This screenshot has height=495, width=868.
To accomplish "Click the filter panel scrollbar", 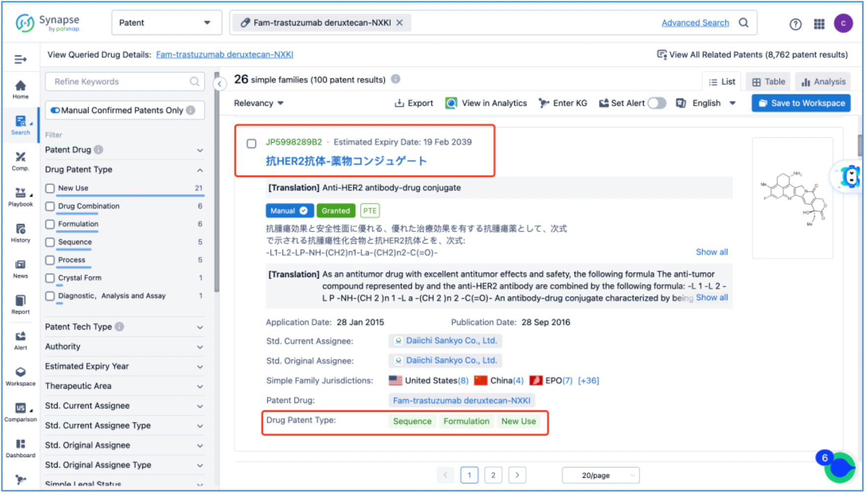I will [217, 182].
